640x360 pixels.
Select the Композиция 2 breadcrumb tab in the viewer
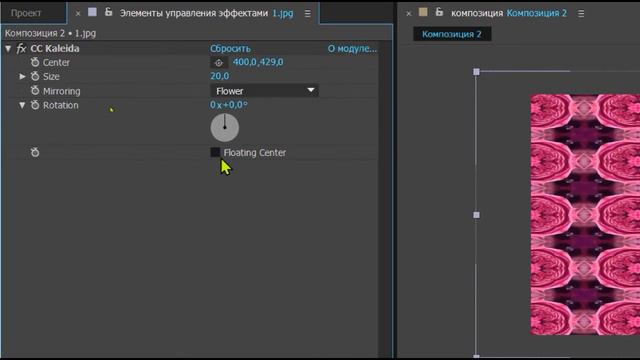[x=452, y=34]
